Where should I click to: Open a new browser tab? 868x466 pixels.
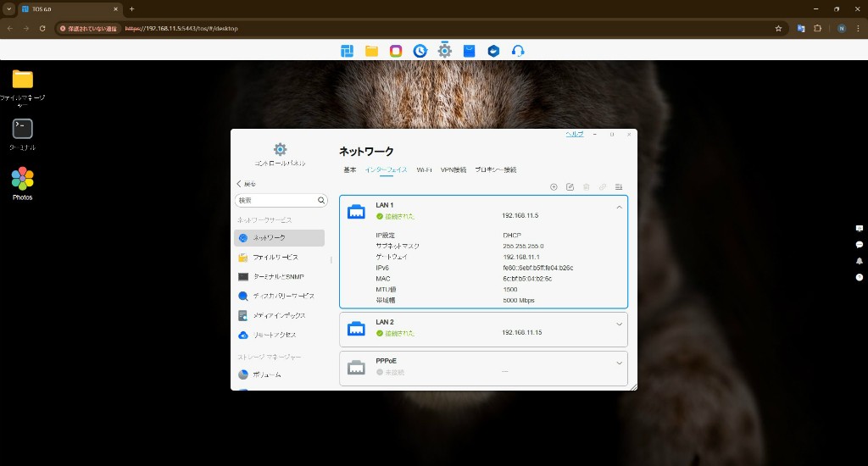point(131,8)
